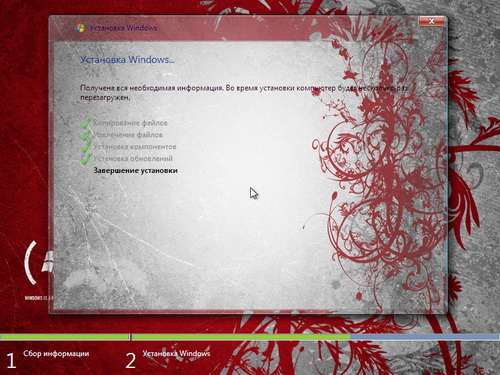The image size is (500, 375).
Task: Click the Сбор информации stage label
Action: 56,354
